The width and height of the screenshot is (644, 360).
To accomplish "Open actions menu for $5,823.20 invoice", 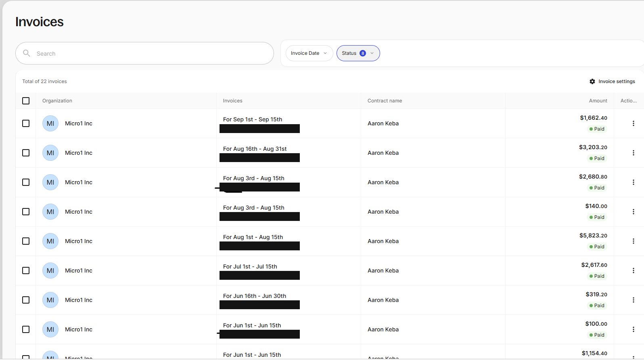I will pyautogui.click(x=633, y=241).
